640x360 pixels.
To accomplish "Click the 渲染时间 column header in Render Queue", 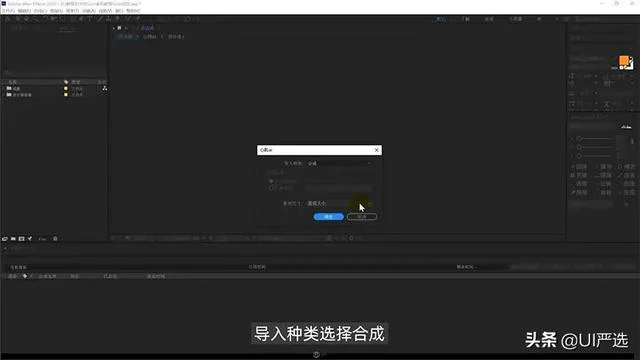I will tap(156, 276).
